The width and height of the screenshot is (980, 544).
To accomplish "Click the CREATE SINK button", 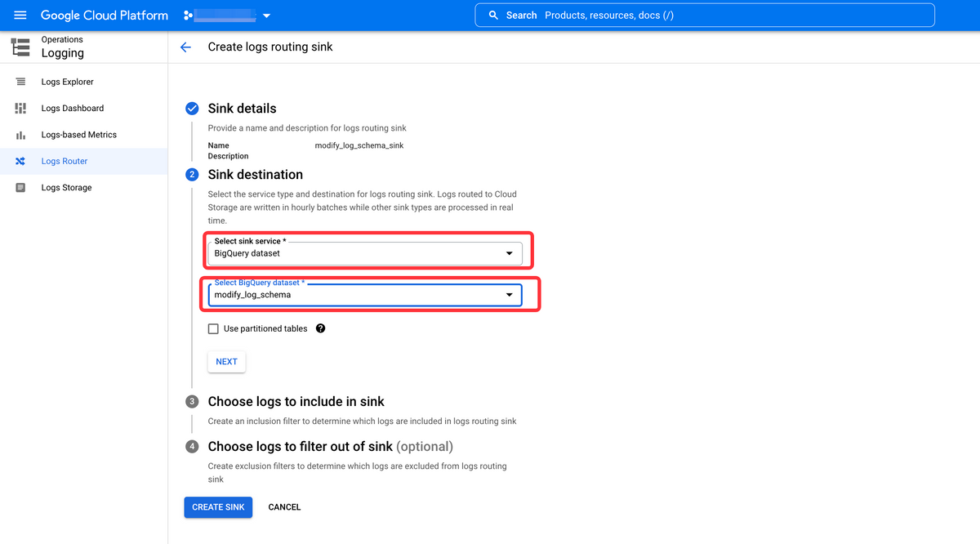I will pos(218,507).
